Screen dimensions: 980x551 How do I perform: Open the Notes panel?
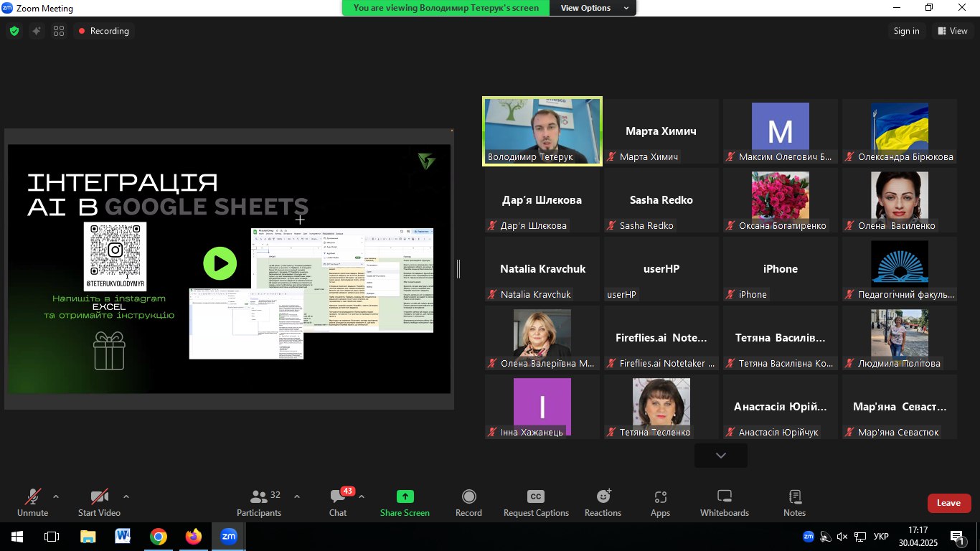pyautogui.click(x=794, y=502)
